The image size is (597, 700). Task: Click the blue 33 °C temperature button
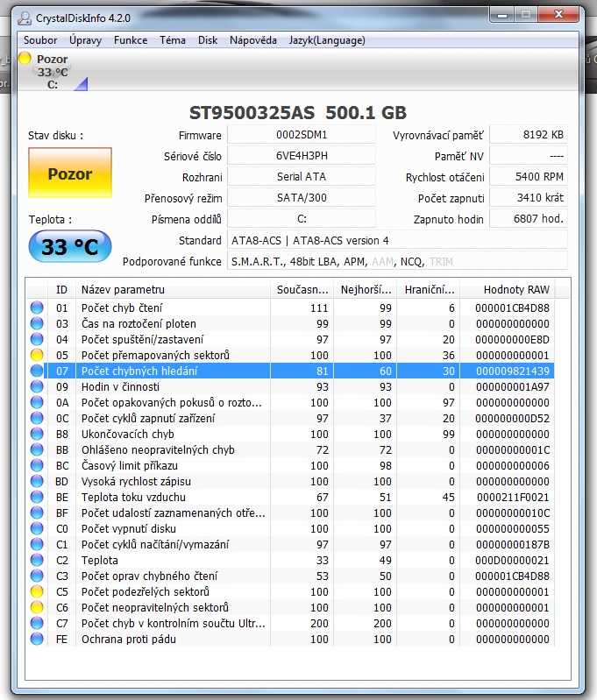[x=70, y=246]
